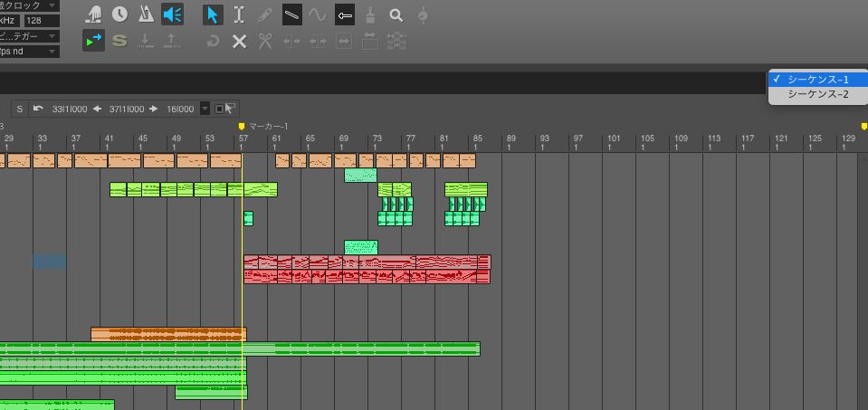Select the Slip tool icon
This screenshot has height=410, width=868.
[x=370, y=41]
